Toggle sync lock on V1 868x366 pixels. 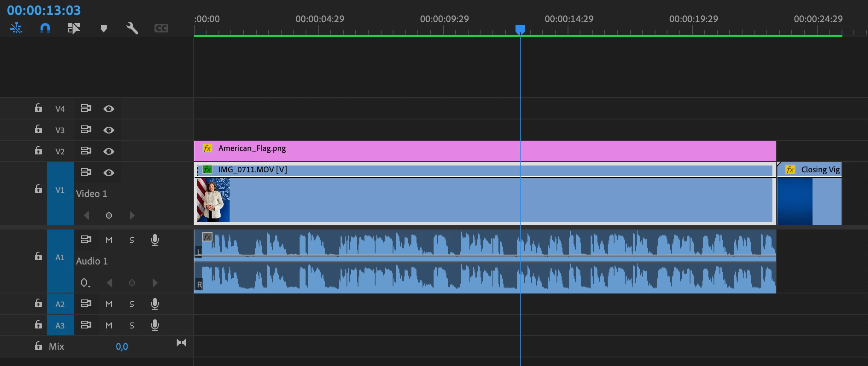point(86,172)
